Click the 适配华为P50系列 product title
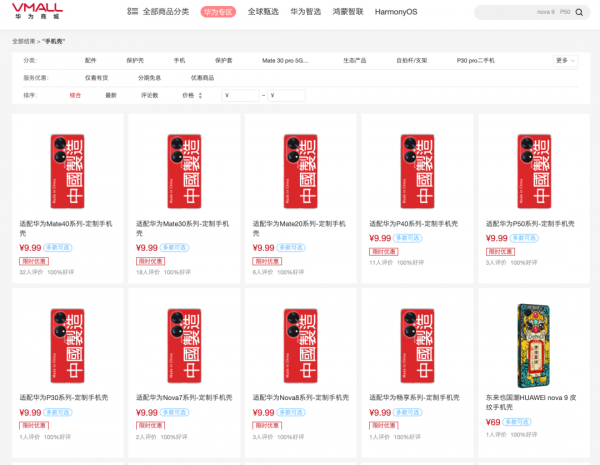The height and width of the screenshot is (465, 600). (530, 224)
